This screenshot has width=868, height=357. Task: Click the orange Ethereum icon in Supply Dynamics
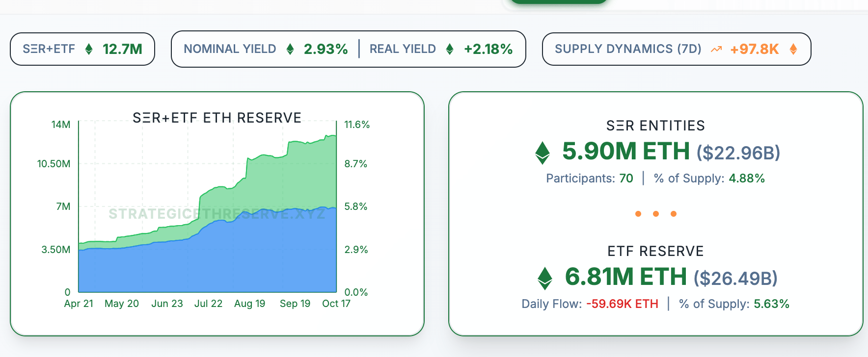(793, 49)
